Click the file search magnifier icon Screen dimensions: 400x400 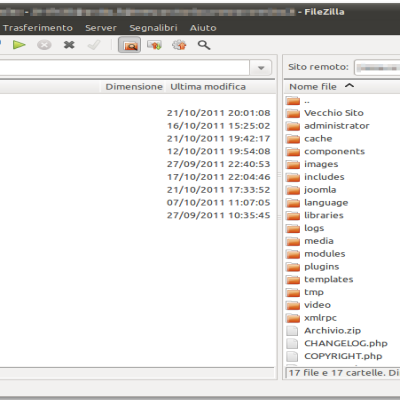click(x=204, y=45)
